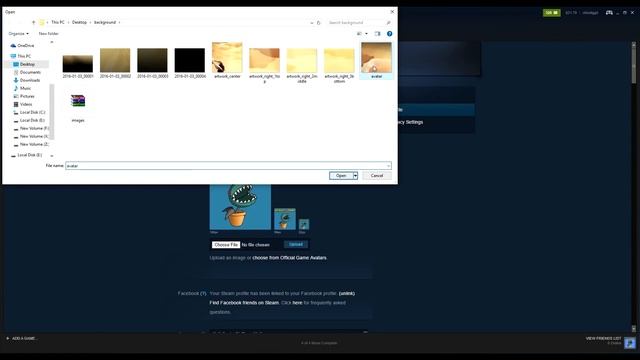
Task: Select the 2016-01-03_00003 image file
Action: [x=152, y=62]
